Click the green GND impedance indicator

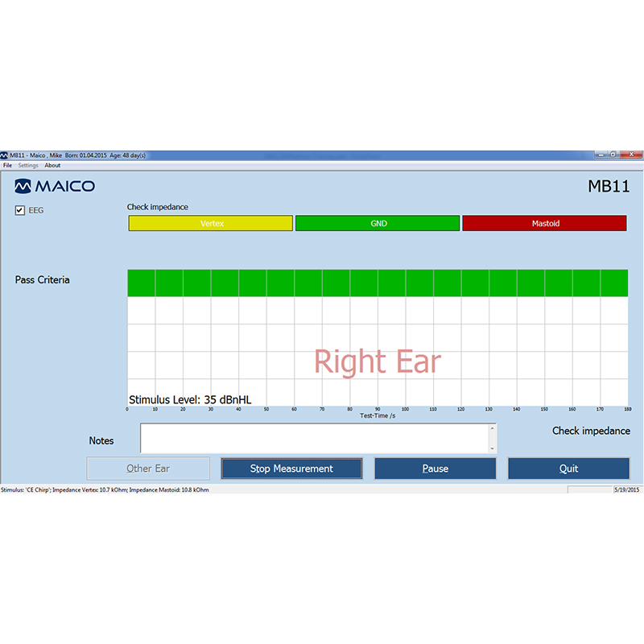pos(378,223)
